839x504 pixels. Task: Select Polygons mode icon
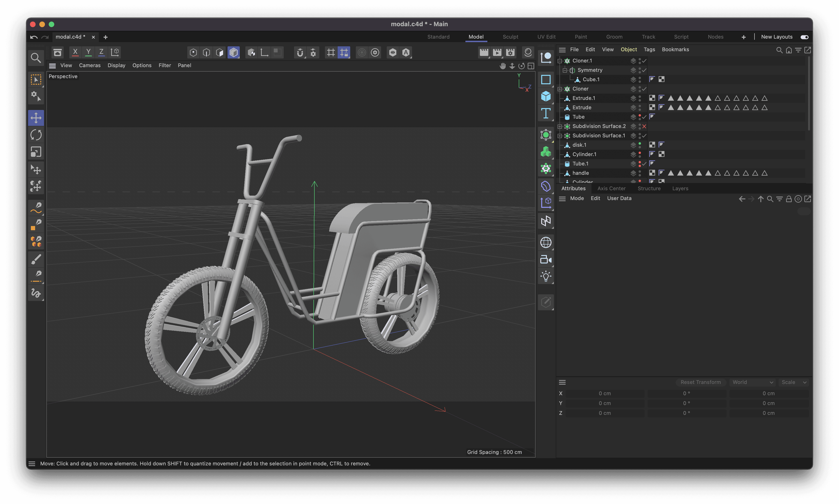coord(220,52)
